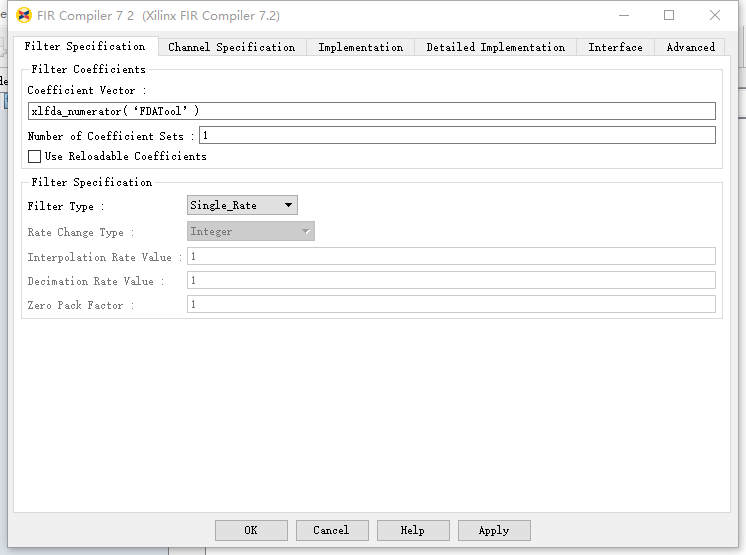This screenshot has width=746, height=555.
Task: Click the 'Filter Coefficients' group heading
Action: [x=88, y=69]
